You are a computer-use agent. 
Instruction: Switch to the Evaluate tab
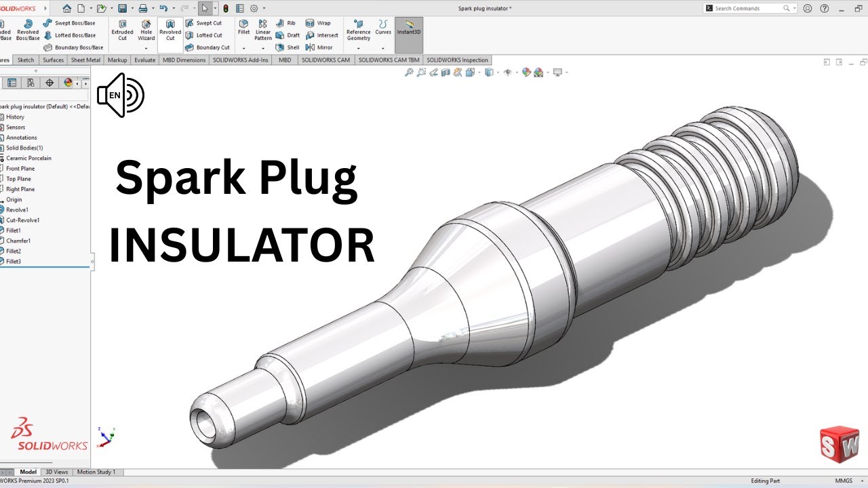click(x=144, y=60)
